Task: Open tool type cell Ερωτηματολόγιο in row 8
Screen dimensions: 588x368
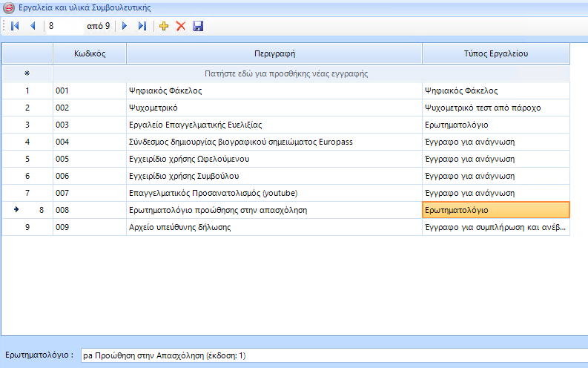Action: pyautogui.click(x=495, y=210)
